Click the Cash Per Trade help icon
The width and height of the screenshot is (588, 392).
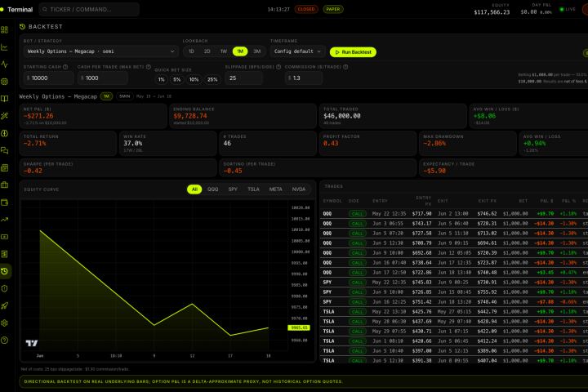coord(149,67)
